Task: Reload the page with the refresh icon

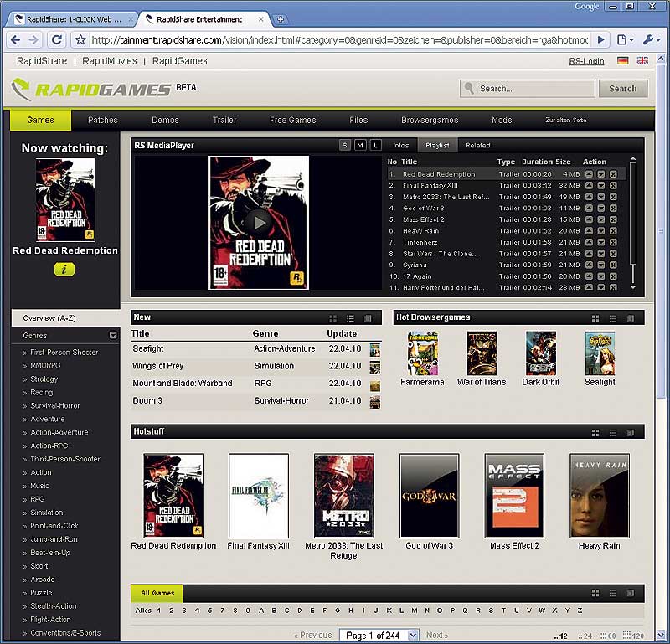Action: click(56, 39)
